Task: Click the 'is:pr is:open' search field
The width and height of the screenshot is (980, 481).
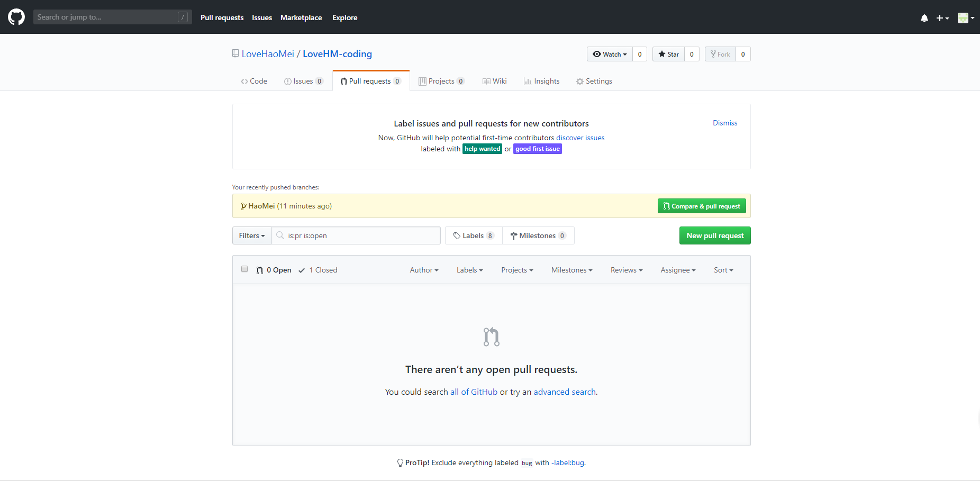Action: coord(356,235)
